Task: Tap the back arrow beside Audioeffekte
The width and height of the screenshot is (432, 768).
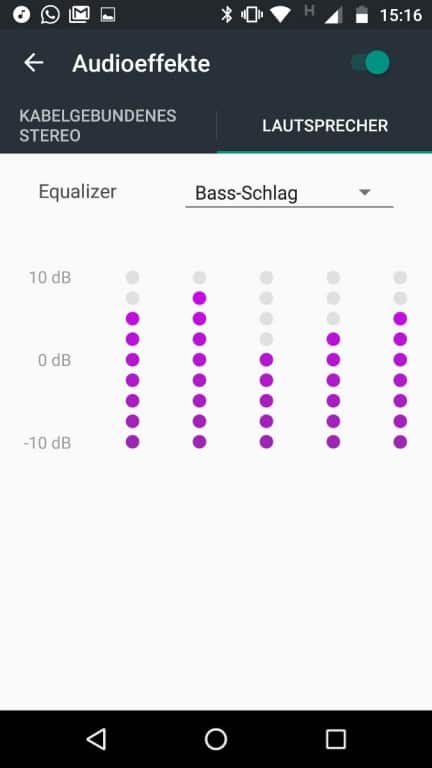Action: pos(33,63)
